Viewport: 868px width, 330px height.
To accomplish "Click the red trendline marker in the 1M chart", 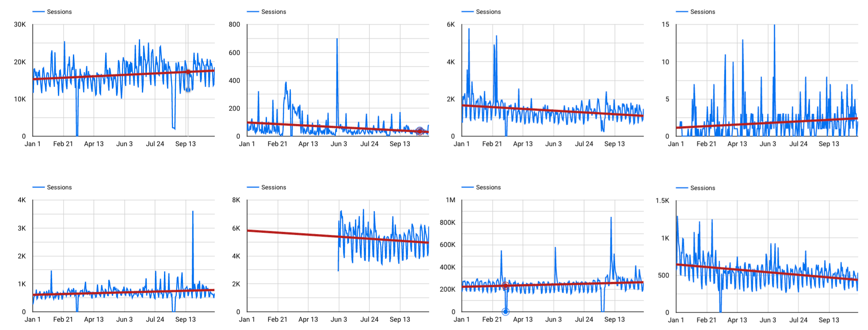I will tap(506, 286).
